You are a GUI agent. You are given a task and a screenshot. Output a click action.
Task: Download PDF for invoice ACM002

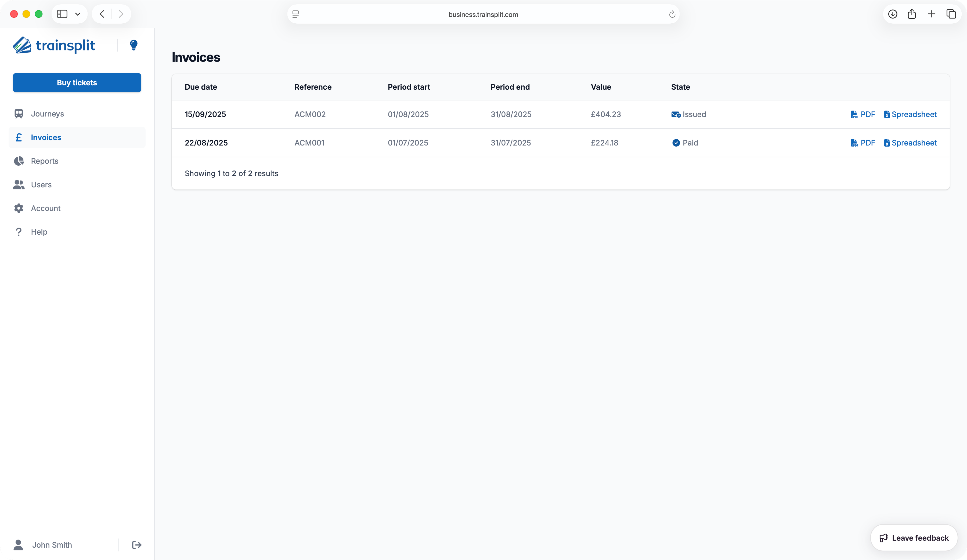click(x=863, y=114)
